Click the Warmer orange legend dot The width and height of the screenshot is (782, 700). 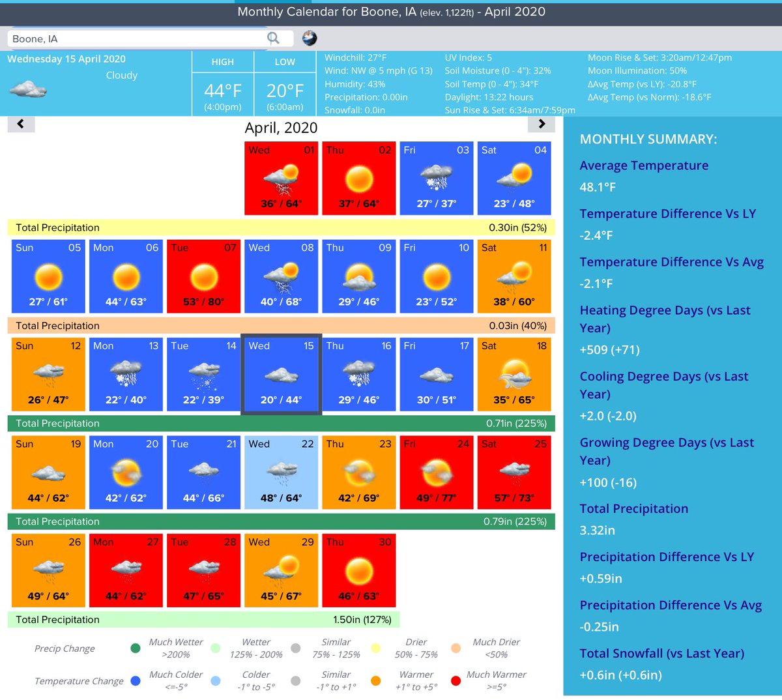point(375,680)
